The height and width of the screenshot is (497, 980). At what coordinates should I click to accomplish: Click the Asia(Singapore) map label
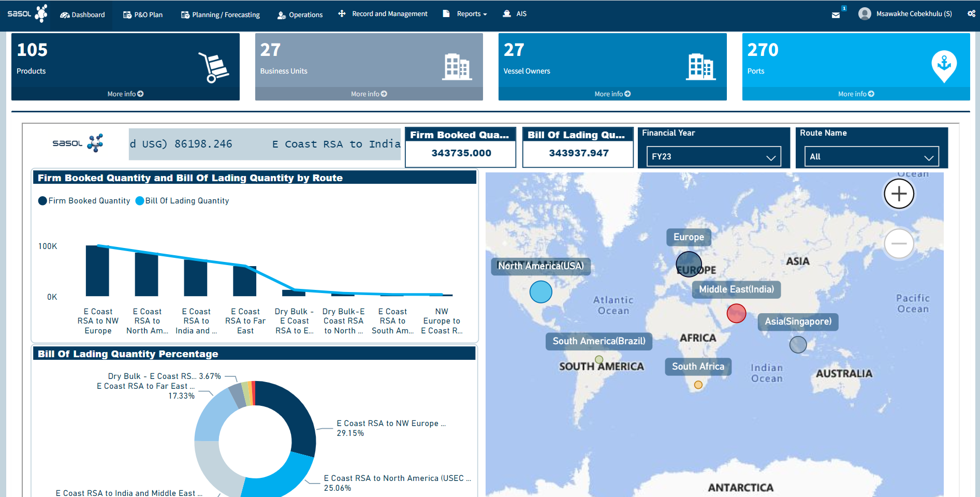point(798,321)
